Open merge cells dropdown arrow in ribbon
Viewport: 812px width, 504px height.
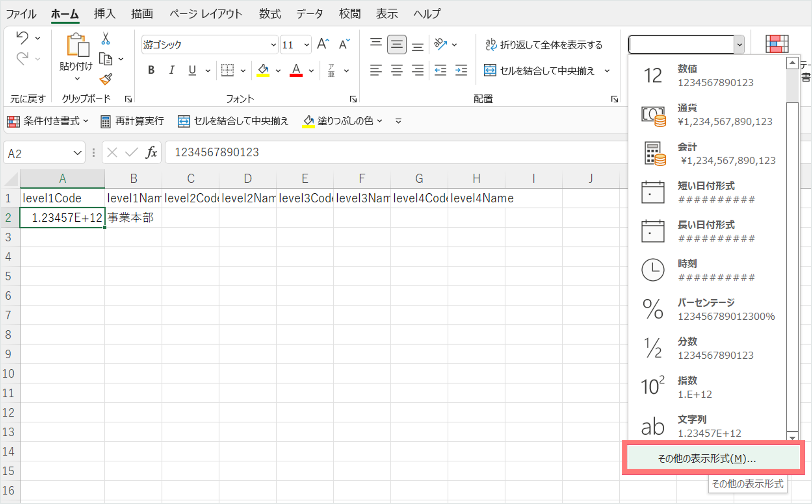point(607,71)
